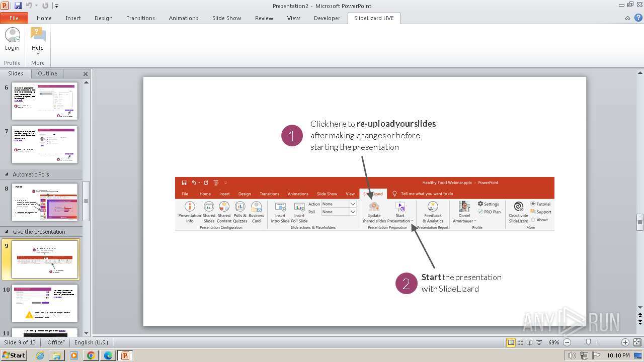Image resolution: width=644 pixels, height=362 pixels.
Task: Click the slide editor scrollbar up arrow
Action: [x=640, y=74]
